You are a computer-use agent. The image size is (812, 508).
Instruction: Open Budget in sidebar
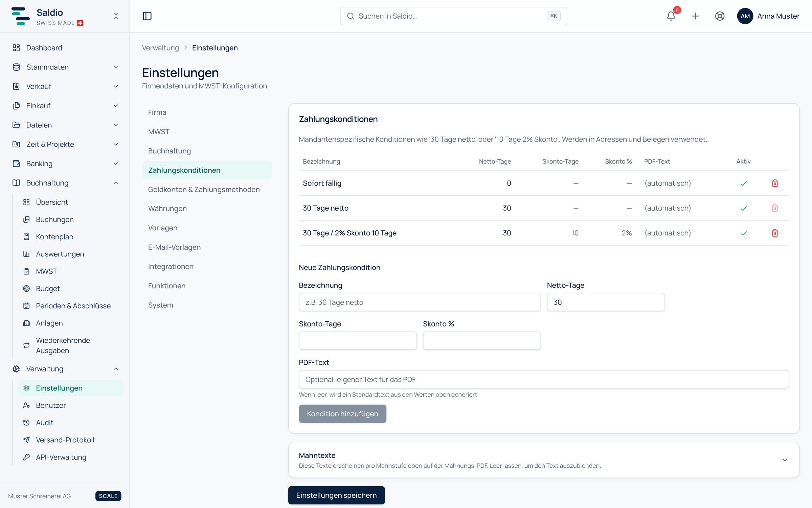(x=70, y=289)
